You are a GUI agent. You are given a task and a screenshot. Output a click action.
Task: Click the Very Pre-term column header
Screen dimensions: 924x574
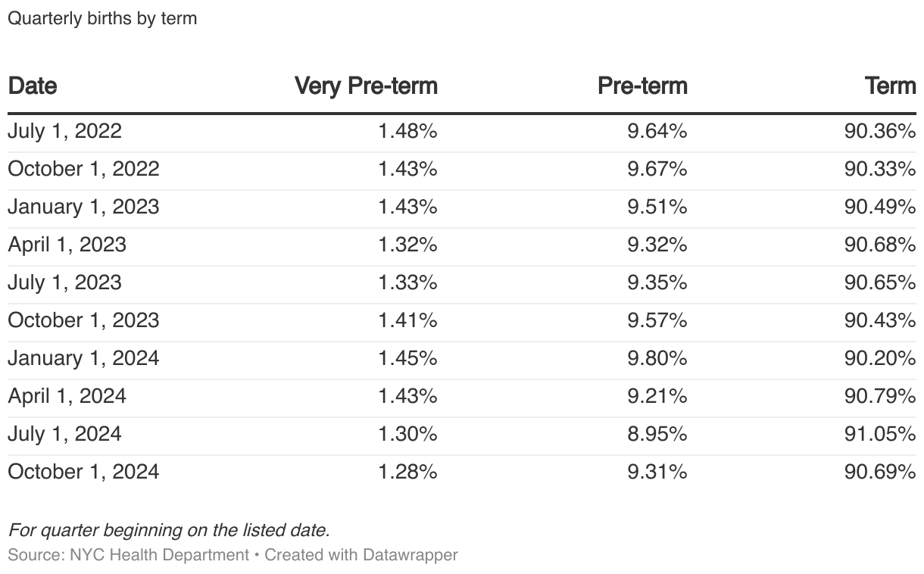pos(366,86)
